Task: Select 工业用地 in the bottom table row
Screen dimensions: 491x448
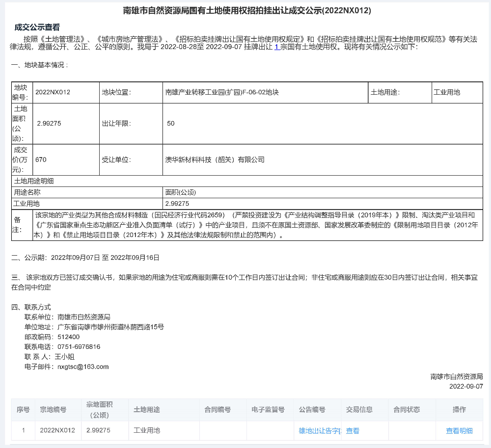Action: point(146,430)
